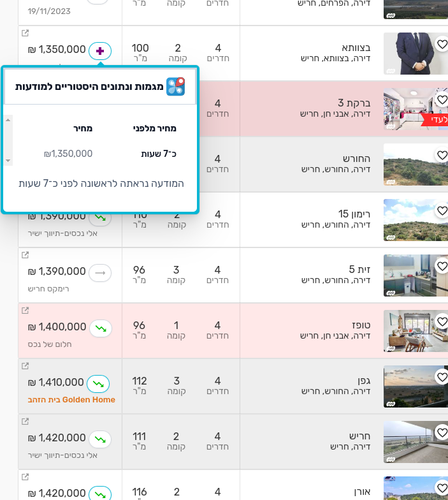Toggle favorite heart on גפן listing
Screen dimensions: 448x500
442,377
